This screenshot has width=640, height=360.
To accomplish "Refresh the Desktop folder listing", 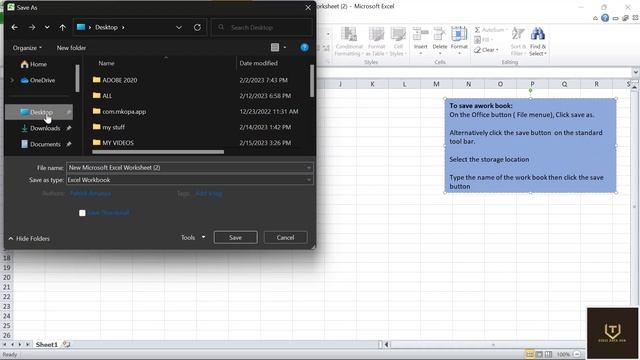I will [197, 27].
